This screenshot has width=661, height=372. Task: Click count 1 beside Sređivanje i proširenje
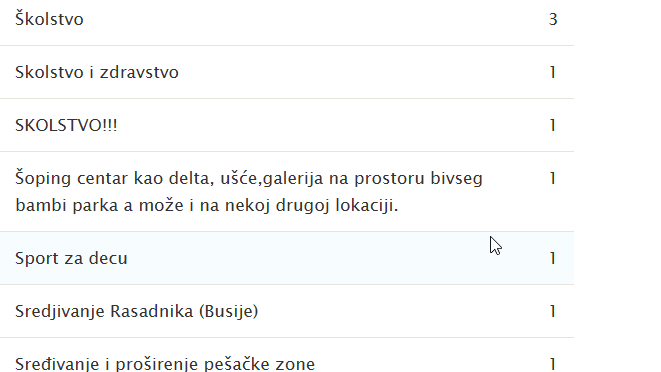pyautogui.click(x=553, y=364)
